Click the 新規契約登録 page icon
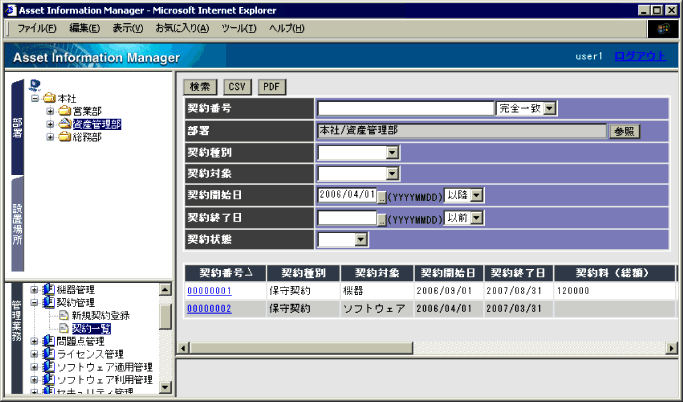The image size is (683, 402). point(64,315)
